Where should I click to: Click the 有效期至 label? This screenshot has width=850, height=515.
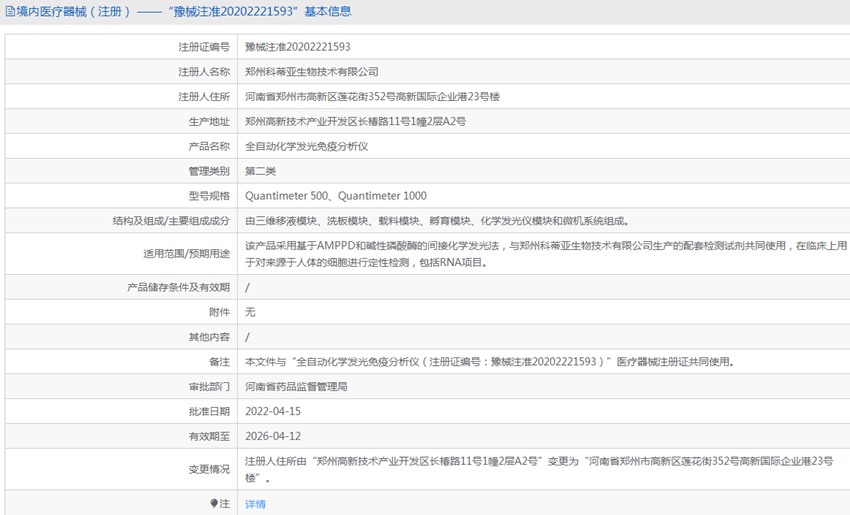(209, 436)
